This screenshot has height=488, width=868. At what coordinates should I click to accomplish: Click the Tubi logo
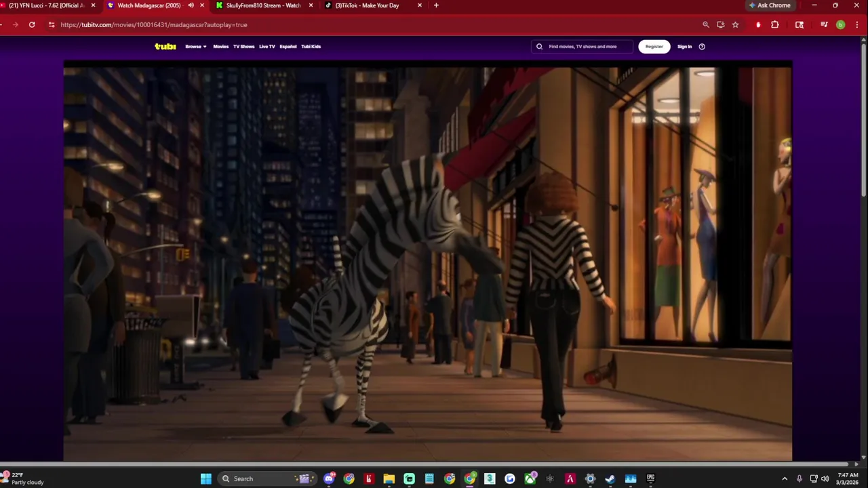pos(165,46)
